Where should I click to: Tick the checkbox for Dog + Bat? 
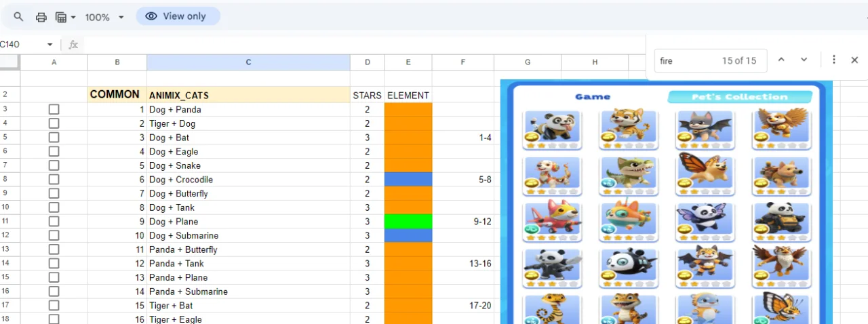pyautogui.click(x=54, y=138)
